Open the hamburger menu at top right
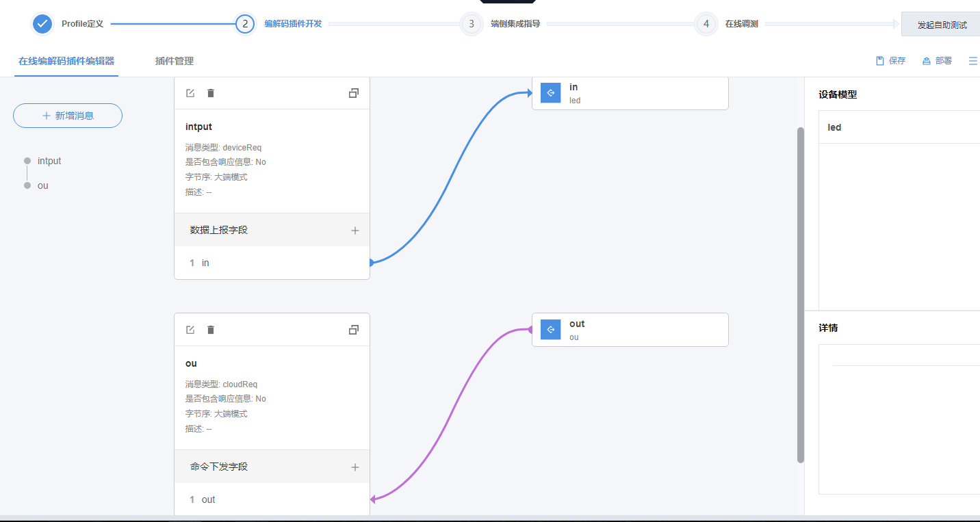 tap(973, 61)
